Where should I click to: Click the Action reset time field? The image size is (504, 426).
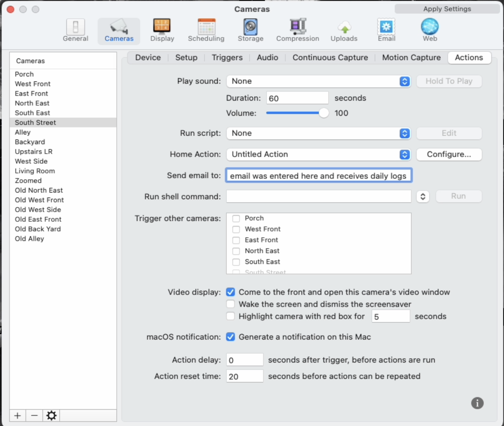click(245, 376)
